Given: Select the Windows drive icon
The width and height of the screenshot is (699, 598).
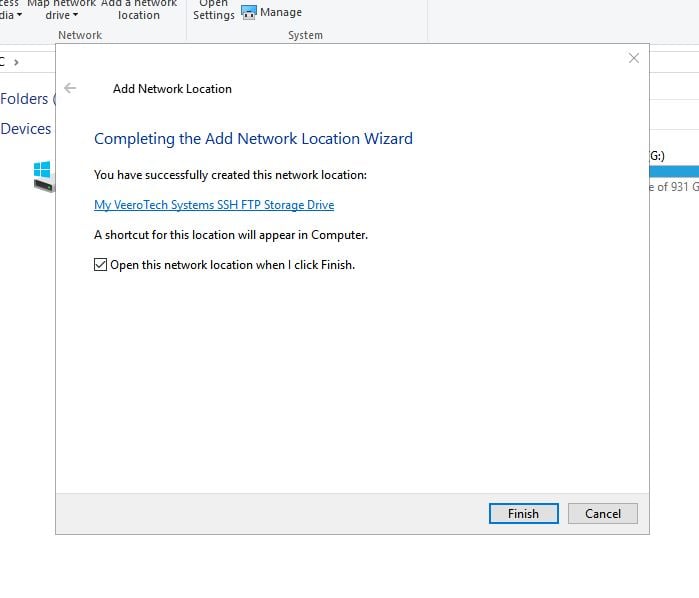Looking at the screenshot, I should coord(42,176).
